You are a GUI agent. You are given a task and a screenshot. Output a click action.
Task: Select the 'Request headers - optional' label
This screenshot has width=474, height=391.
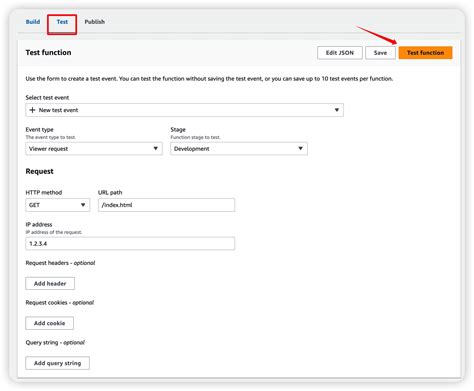[x=60, y=263]
